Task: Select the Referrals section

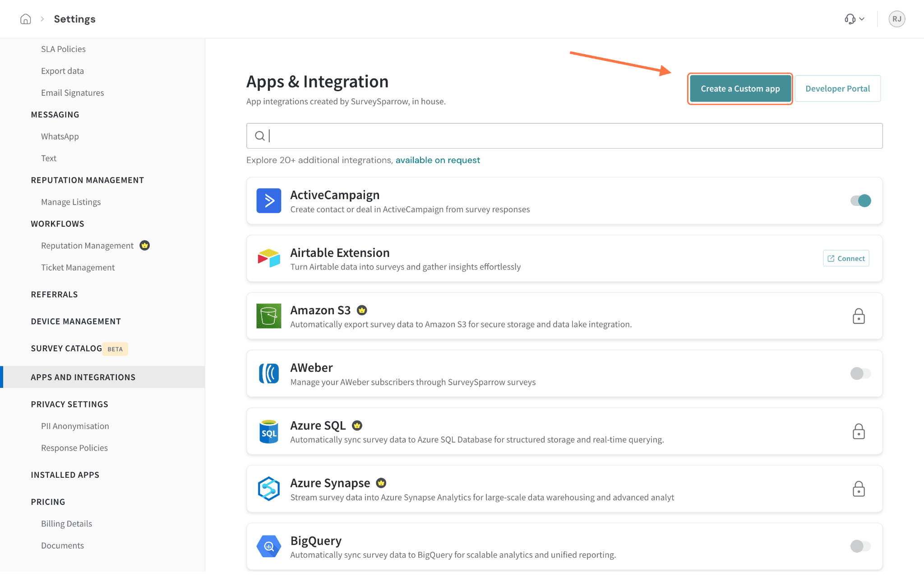Action: pyautogui.click(x=54, y=294)
